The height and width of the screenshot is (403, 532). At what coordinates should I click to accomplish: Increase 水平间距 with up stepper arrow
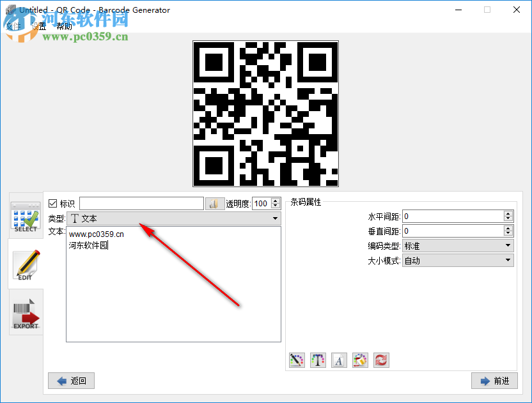coord(510,213)
